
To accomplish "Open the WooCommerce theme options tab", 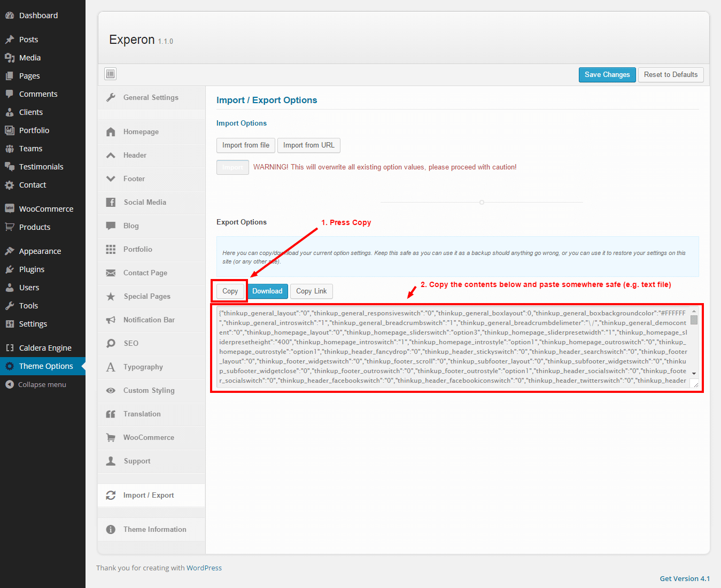I will tap(151, 437).
